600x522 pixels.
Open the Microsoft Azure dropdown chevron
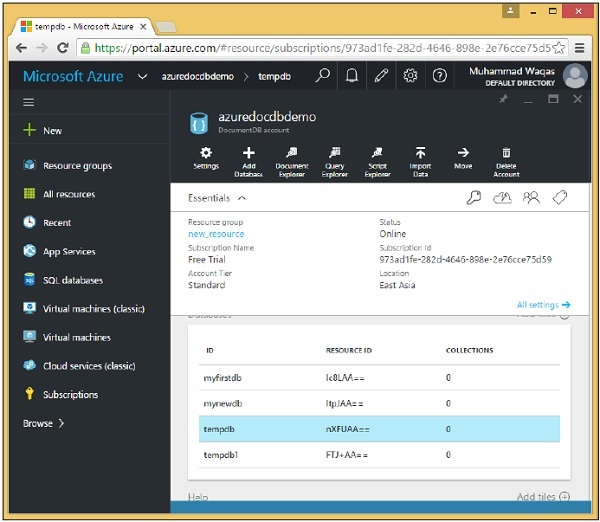(x=142, y=76)
